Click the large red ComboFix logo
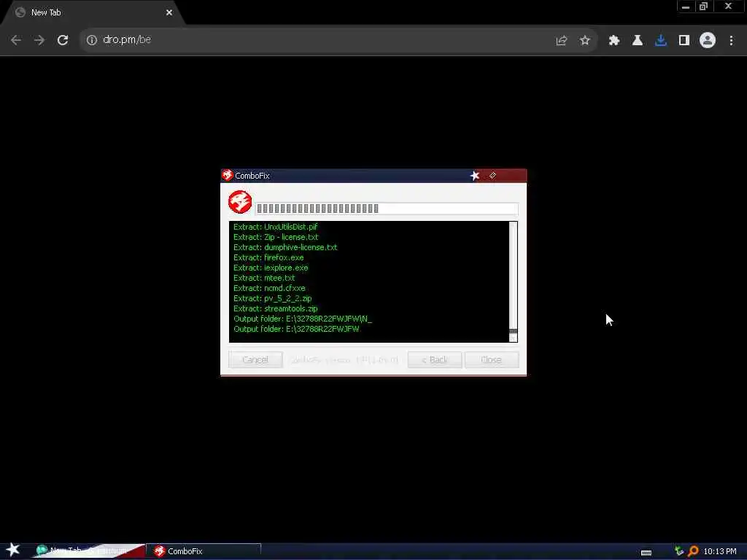Viewport: 747px width, 560px height. 240,202
